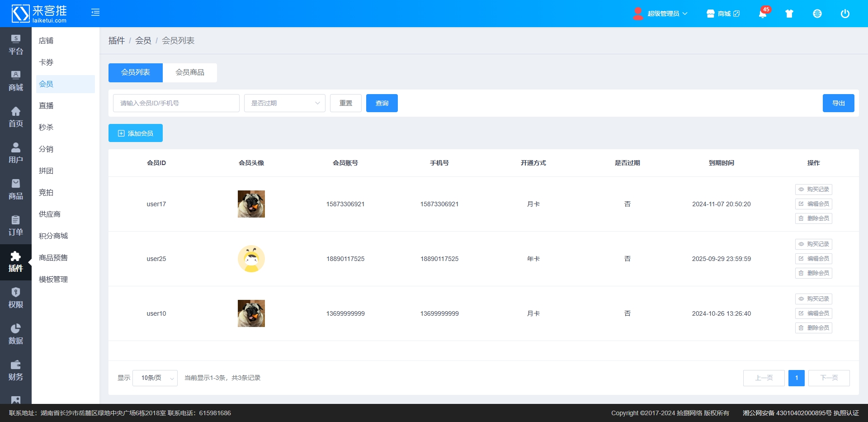The height and width of the screenshot is (422, 868).
Task: Click 删除会员 for user10
Action: [x=813, y=328]
